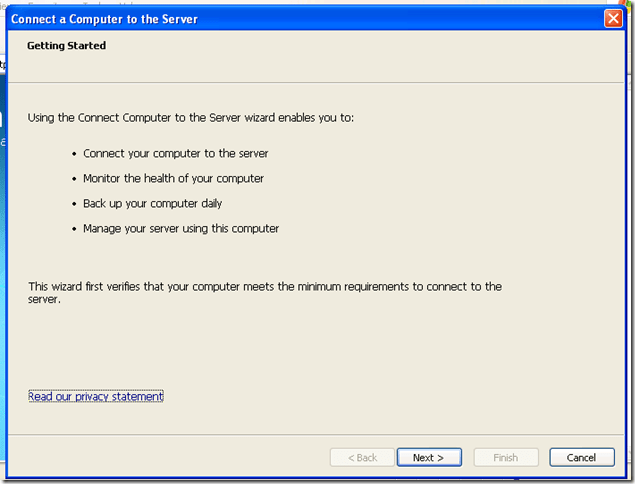Click the Next button
The width and height of the screenshot is (635, 484).
tap(428, 457)
